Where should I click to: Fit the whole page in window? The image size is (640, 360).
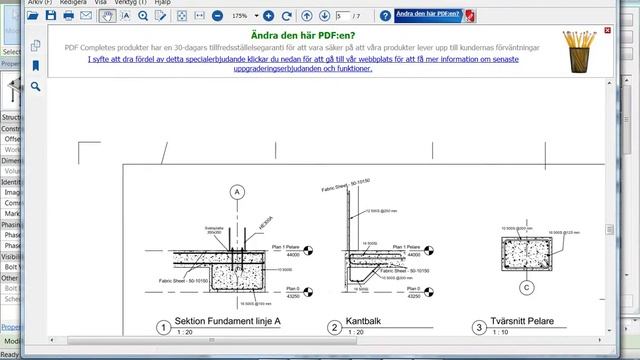(182, 16)
